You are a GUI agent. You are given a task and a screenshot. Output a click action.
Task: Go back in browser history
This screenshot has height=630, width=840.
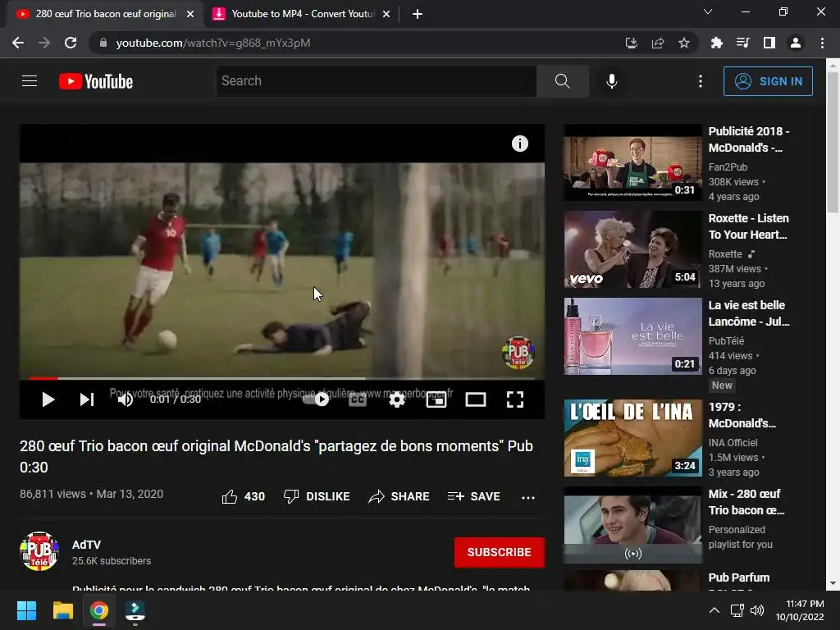[x=18, y=43]
